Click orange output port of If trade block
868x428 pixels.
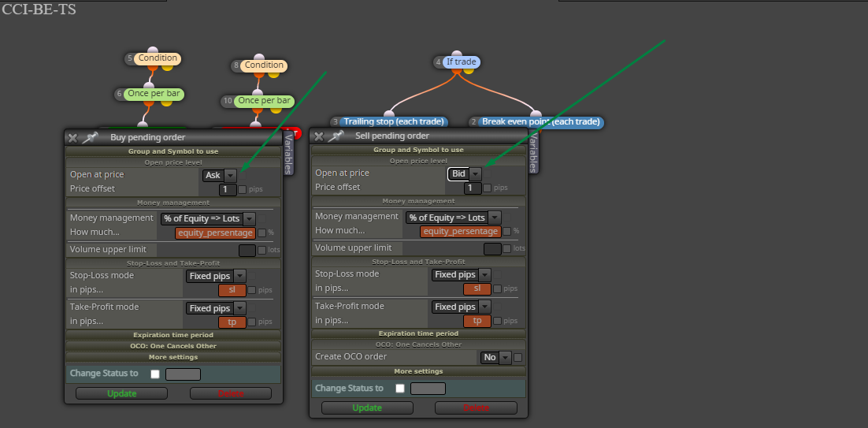pos(457,71)
